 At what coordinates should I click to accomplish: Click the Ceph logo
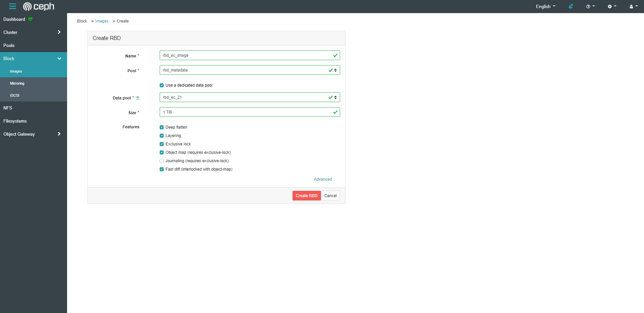(39, 6)
